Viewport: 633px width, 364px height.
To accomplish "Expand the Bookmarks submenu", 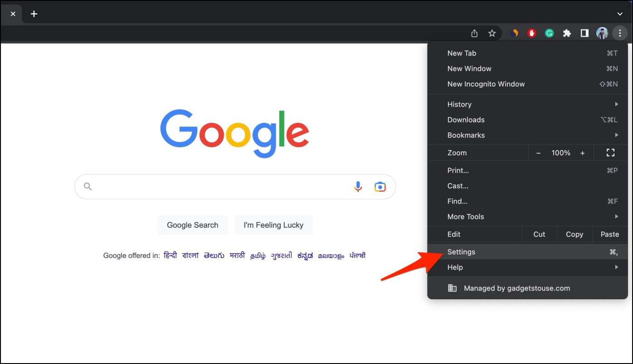I will [x=527, y=135].
